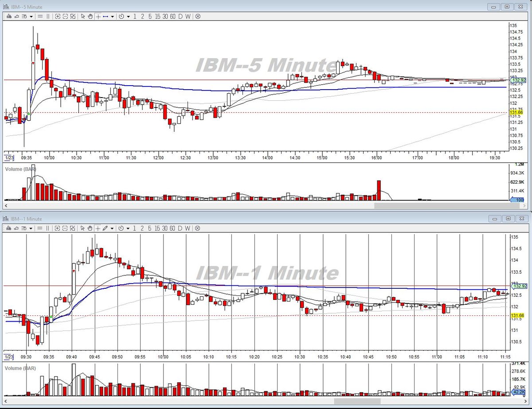
Task: Toggle the crosshair cursor mode in 5 Minute chart
Action: (x=98, y=16)
